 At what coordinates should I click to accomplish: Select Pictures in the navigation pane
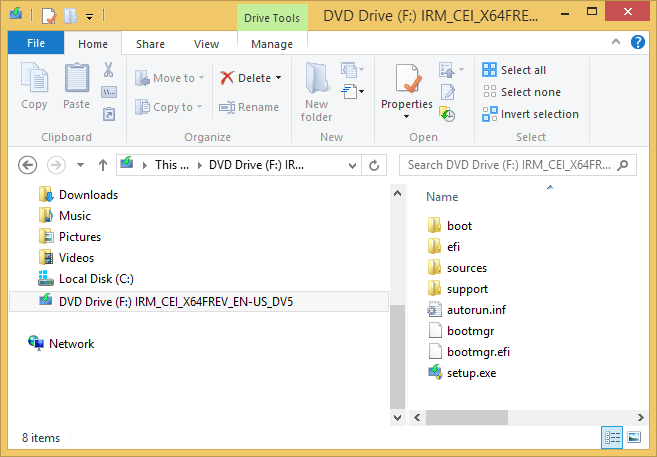[x=70, y=237]
